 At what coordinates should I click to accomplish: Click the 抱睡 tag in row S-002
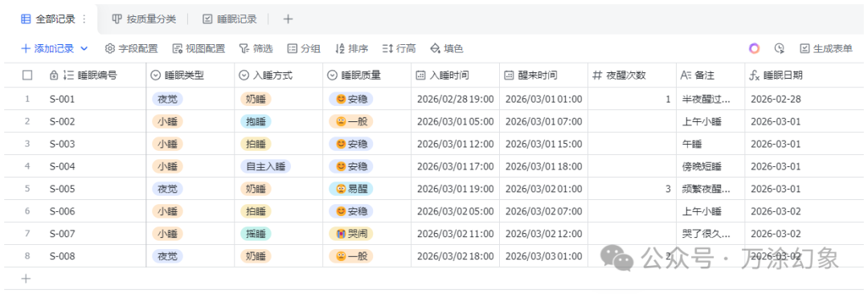(256, 121)
